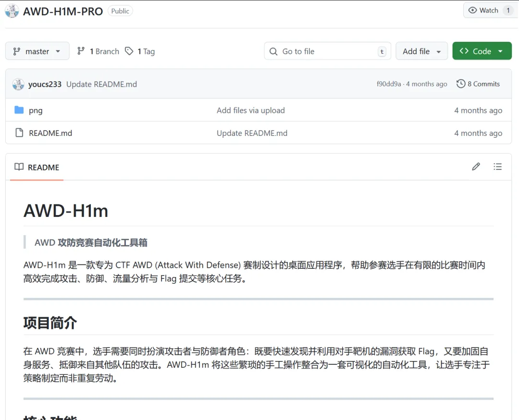Screen dimensions: 519x420
Task: Open the 'Add files via upload' commit message
Action: (x=250, y=110)
